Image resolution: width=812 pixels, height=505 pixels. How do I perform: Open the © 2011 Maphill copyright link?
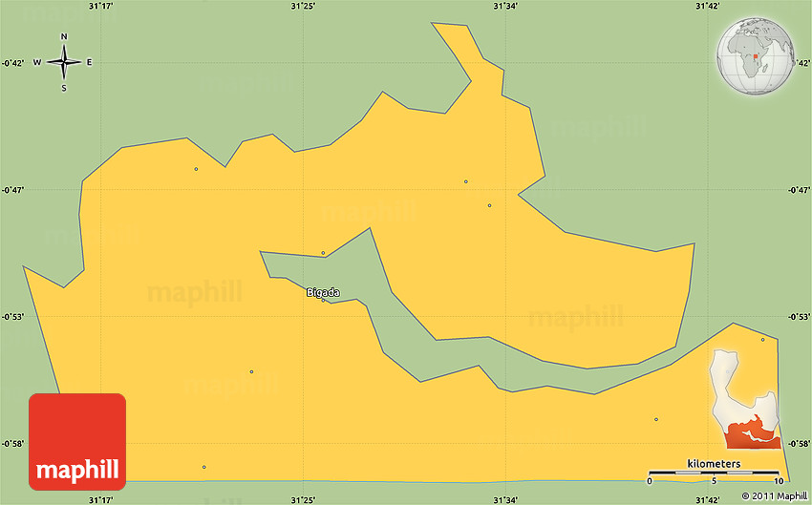pos(774,496)
